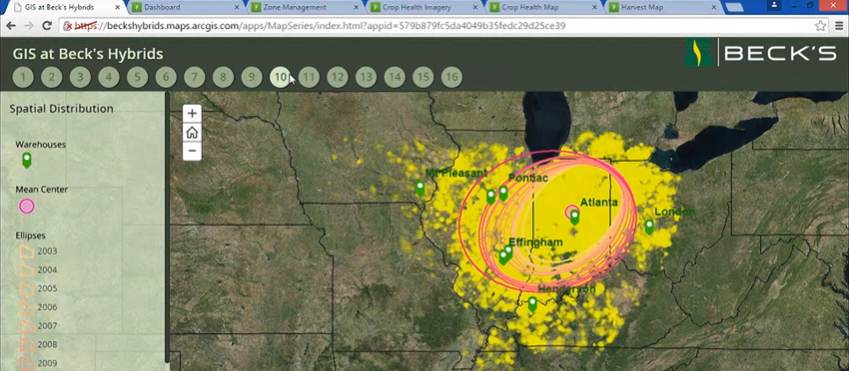This screenshot has width=849, height=371.
Task: Click the 2007 legend label
Action: [47, 326]
